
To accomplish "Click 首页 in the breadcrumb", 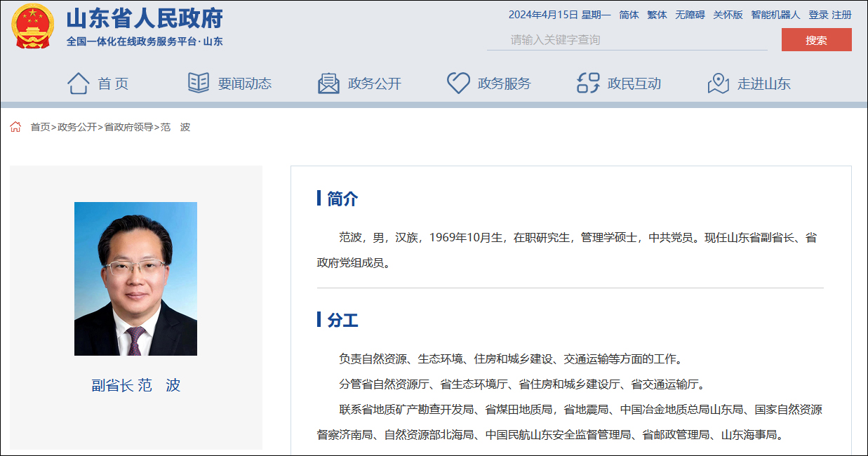I will 40,127.
